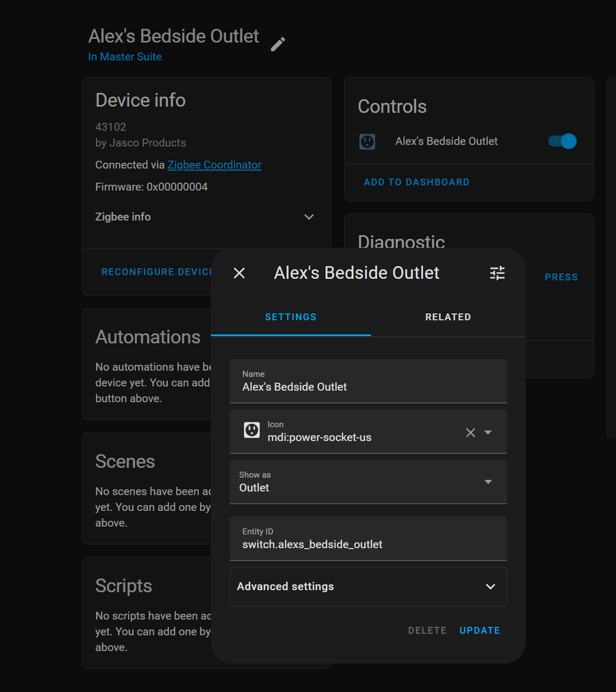Toggle Alex's Bedside Outlet switch off
616x692 pixels.
[561, 141]
